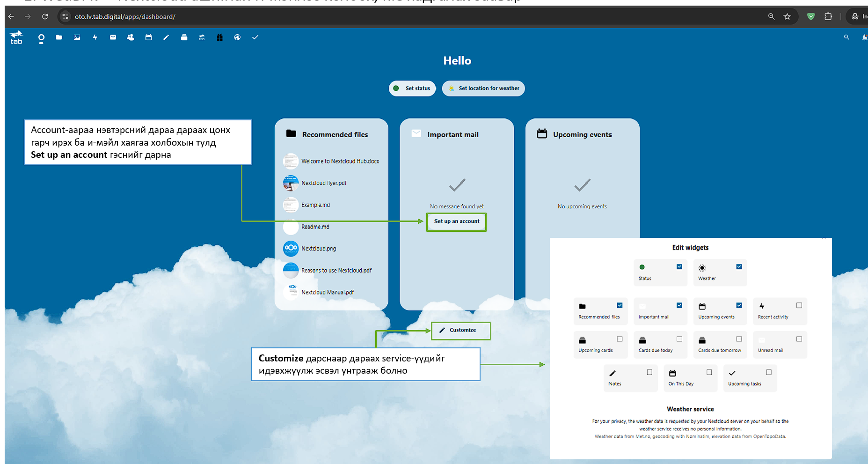Uncheck Important mail widget checkbox
Viewport: 868px width, 464px height.
[x=679, y=305]
